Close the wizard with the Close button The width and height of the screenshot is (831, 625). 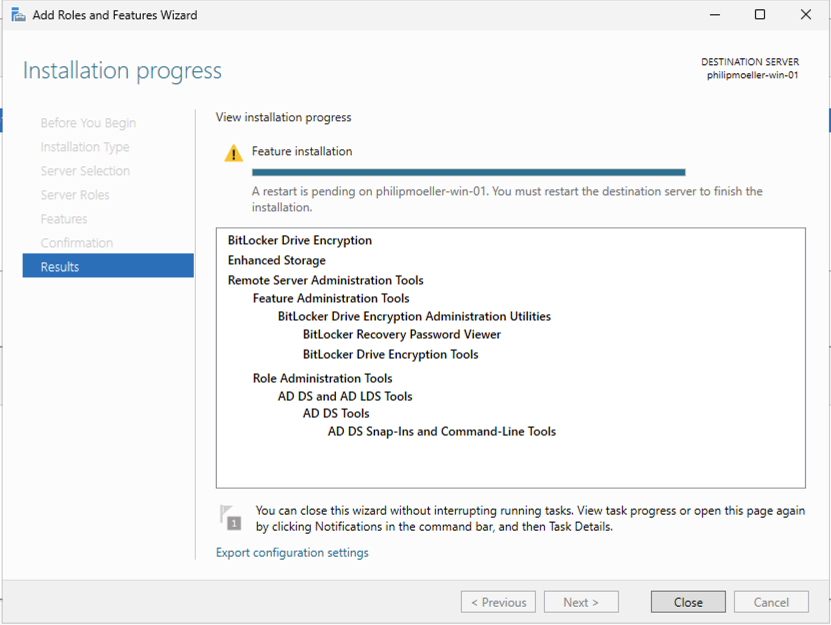(x=688, y=602)
